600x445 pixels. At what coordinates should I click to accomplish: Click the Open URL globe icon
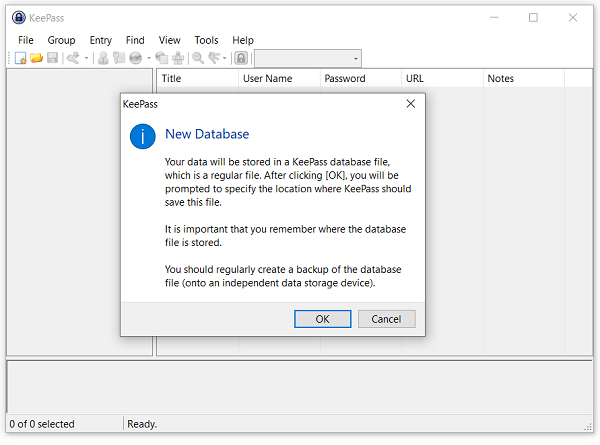(x=136, y=58)
